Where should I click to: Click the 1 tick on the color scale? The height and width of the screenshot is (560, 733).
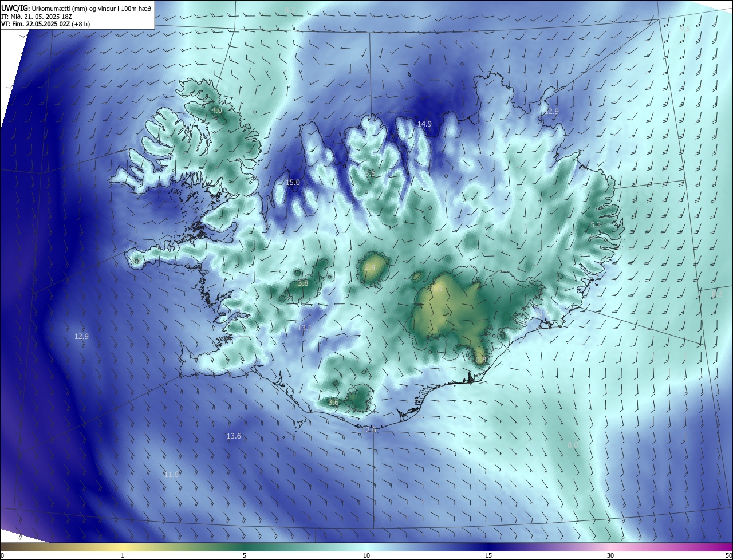tap(123, 555)
